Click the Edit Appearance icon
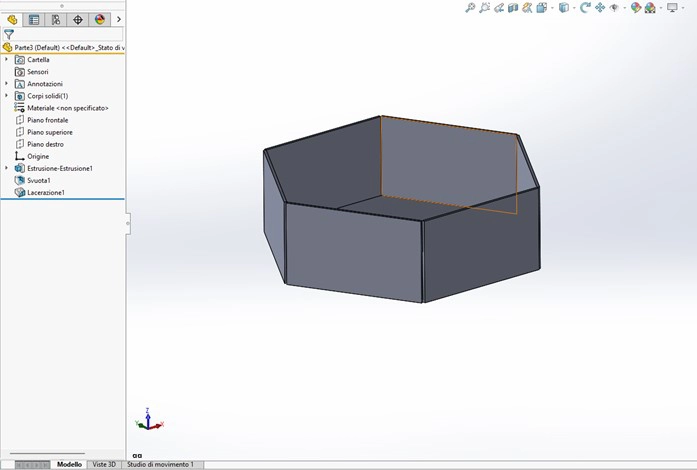 click(635, 7)
